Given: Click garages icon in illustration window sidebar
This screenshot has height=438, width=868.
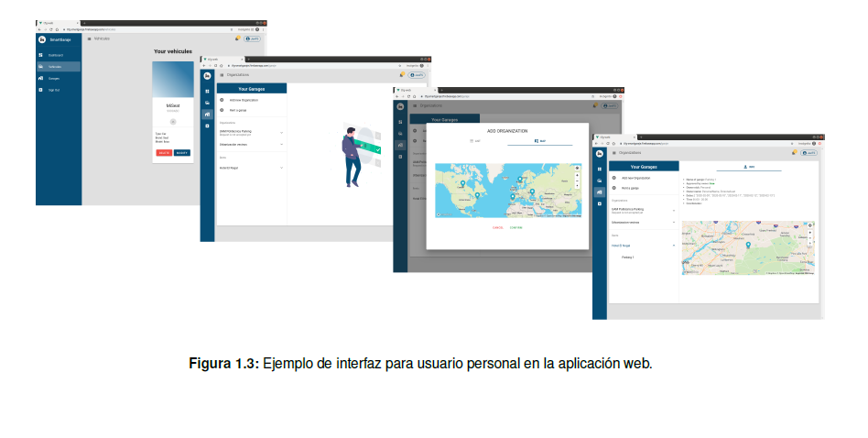Looking at the screenshot, I should click(207, 115).
